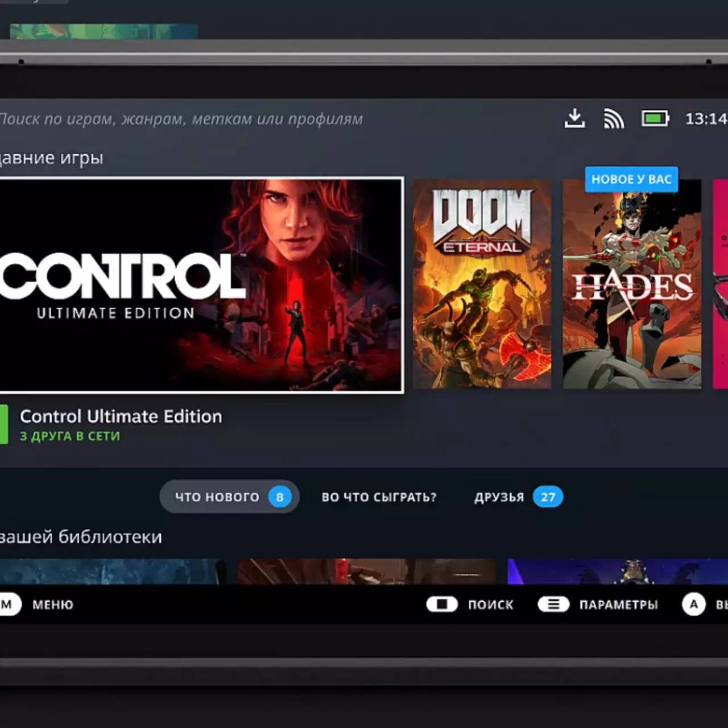Switch to 'Во что сыграть?' tab

[x=379, y=497]
